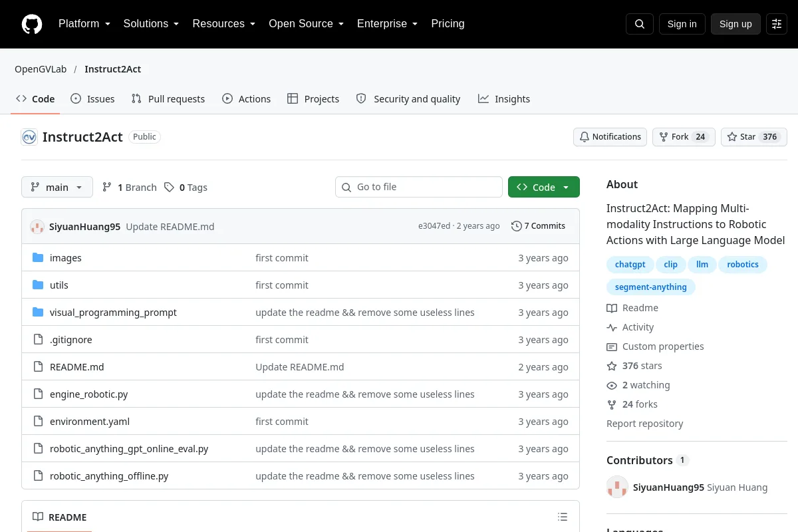The width and height of the screenshot is (798, 532).
Task: Click the branch icon next to 1 Branch
Action: [107, 188]
